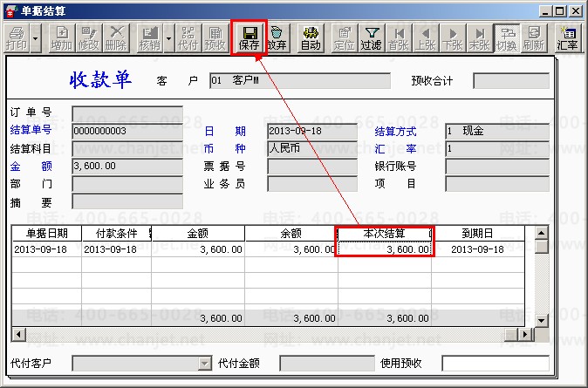Select the 到期日 cell 2013-09-18
Viewport: 588px width, 388px height.
click(x=478, y=249)
